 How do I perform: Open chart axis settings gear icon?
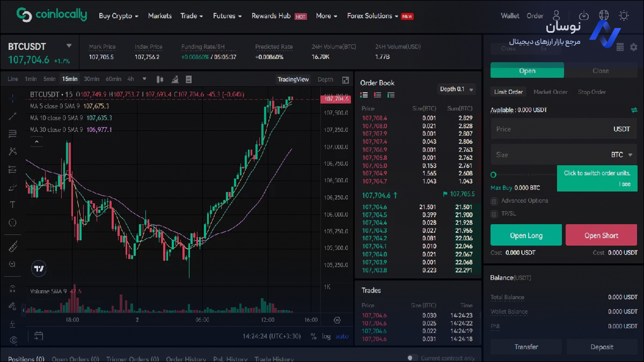click(337, 320)
